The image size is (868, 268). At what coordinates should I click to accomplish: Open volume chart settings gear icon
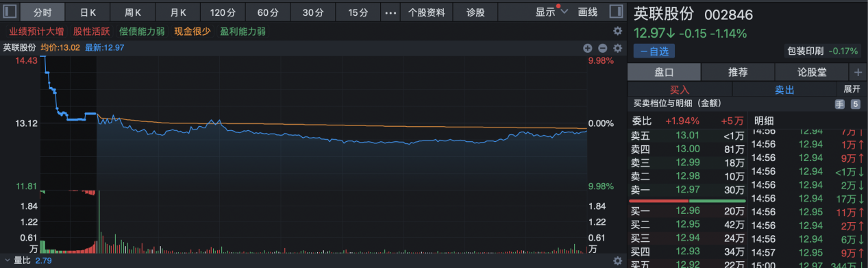pos(617,260)
